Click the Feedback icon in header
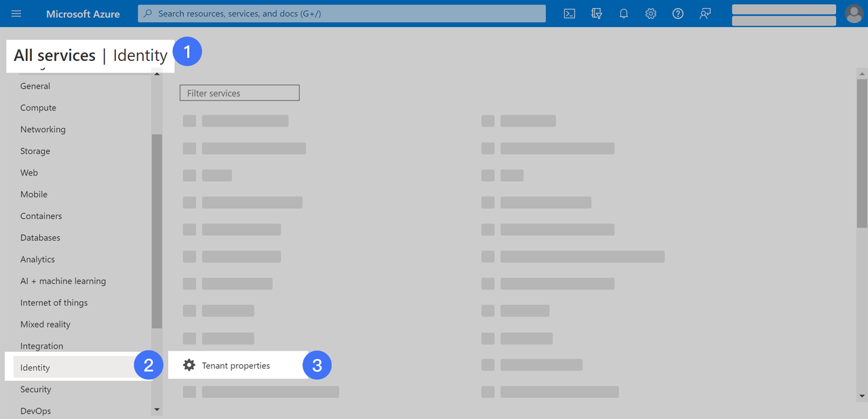 (x=705, y=14)
